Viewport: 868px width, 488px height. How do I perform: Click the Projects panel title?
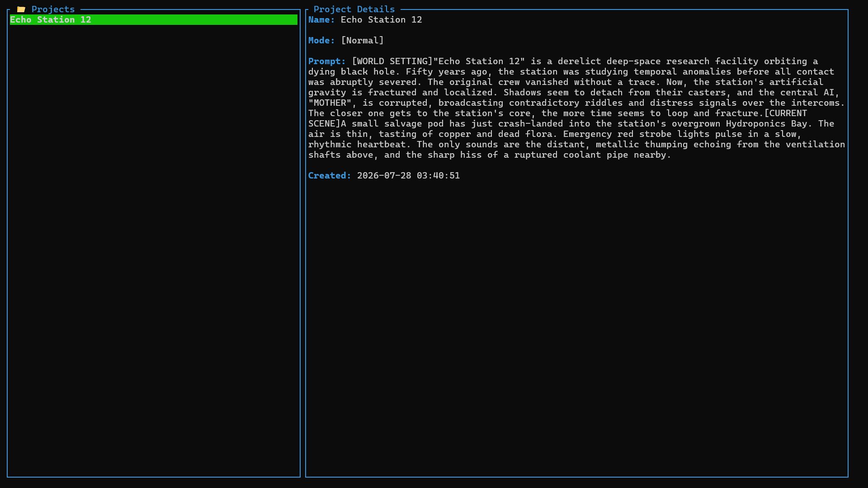pyautogui.click(x=53, y=9)
